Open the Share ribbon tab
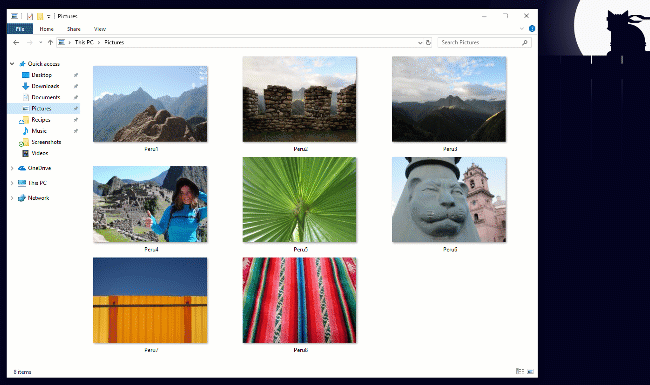 click(74, 29)
